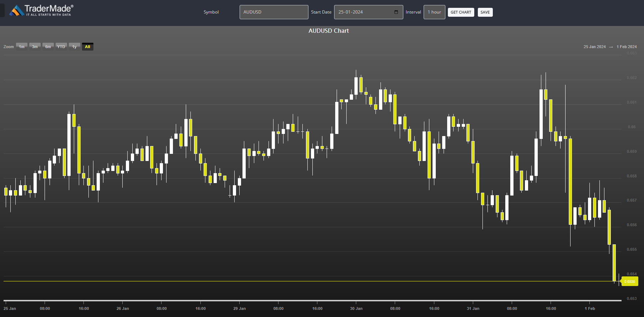
Task: Edit the AUDUSD symbol input field
Action: coord(274,12)
